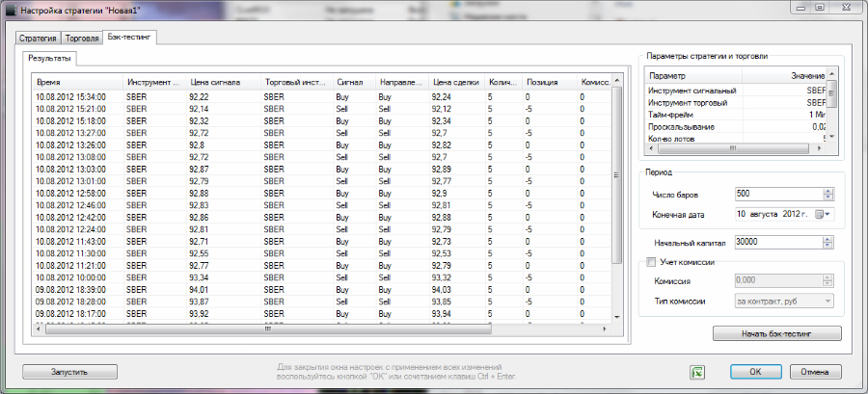Click the results horizontal scrollbar thumb
The height and width of the screenshot is (394, 868).
click(268, 328)
